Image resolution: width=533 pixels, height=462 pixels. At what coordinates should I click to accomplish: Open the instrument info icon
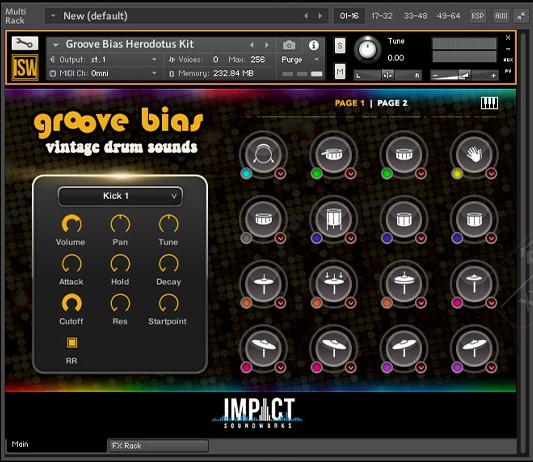click(314, 45)
